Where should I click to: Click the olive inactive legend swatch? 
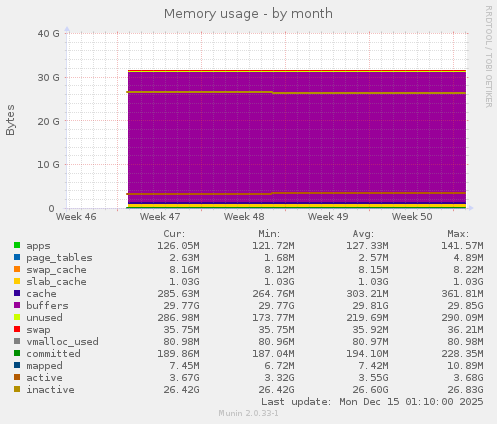(17, 389)
